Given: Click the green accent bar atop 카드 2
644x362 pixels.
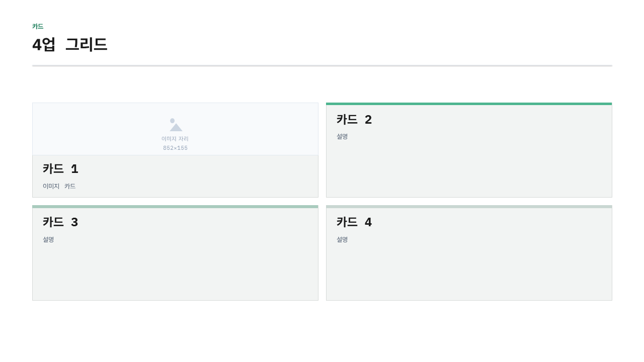Looking at the screenshot, I should point(469,104).
